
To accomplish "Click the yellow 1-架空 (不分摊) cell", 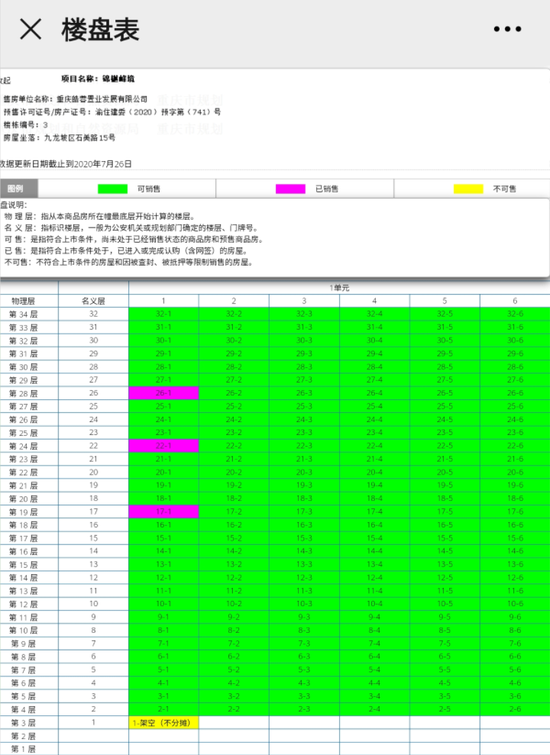I will [x=164, y=722].
